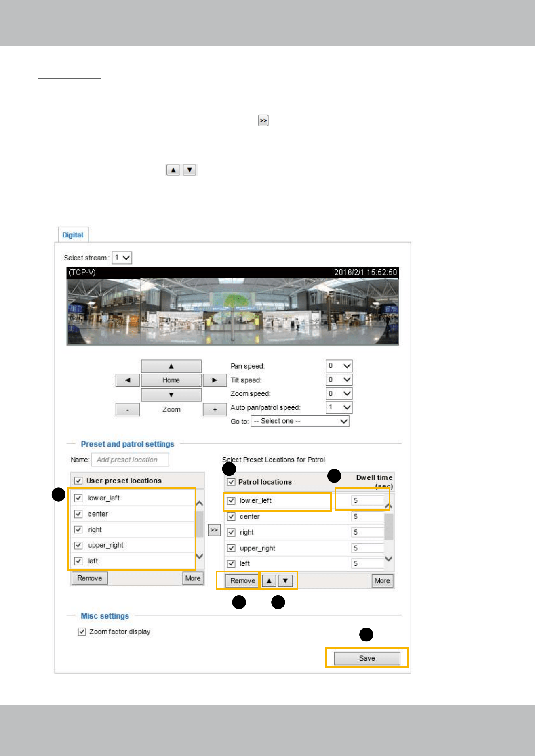Click the Add preset location name field
Viewport: 535px width, 756px height.
130,460
